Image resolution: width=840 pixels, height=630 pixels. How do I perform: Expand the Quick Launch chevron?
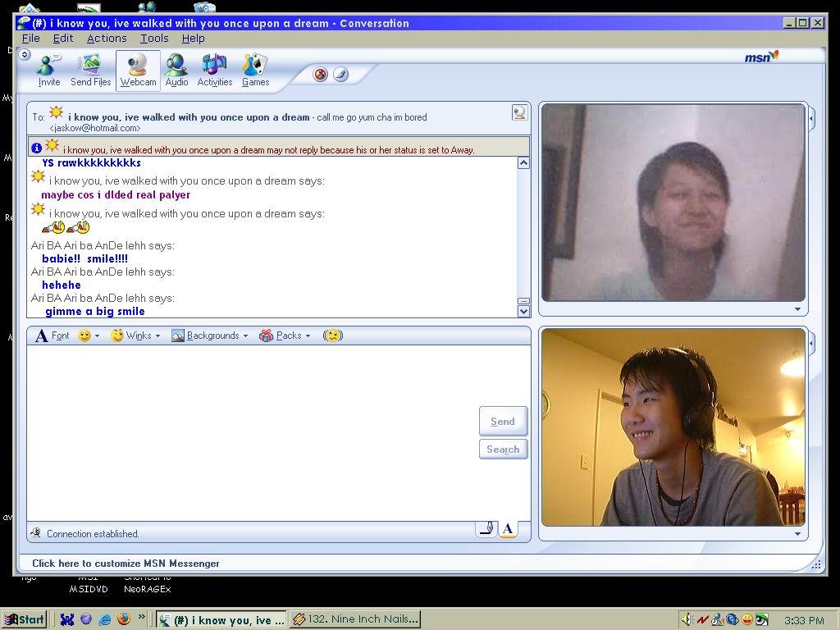coord(141,617)
